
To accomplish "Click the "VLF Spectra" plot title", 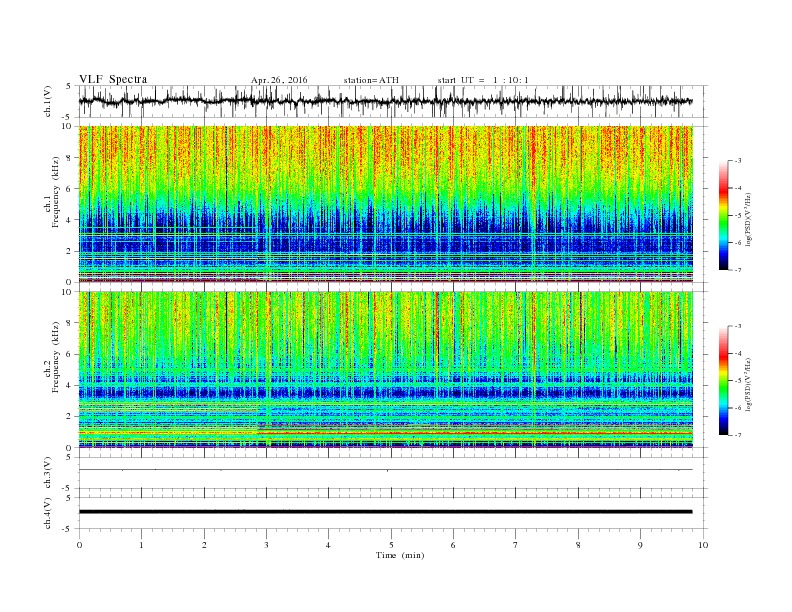I will (113, 79).
